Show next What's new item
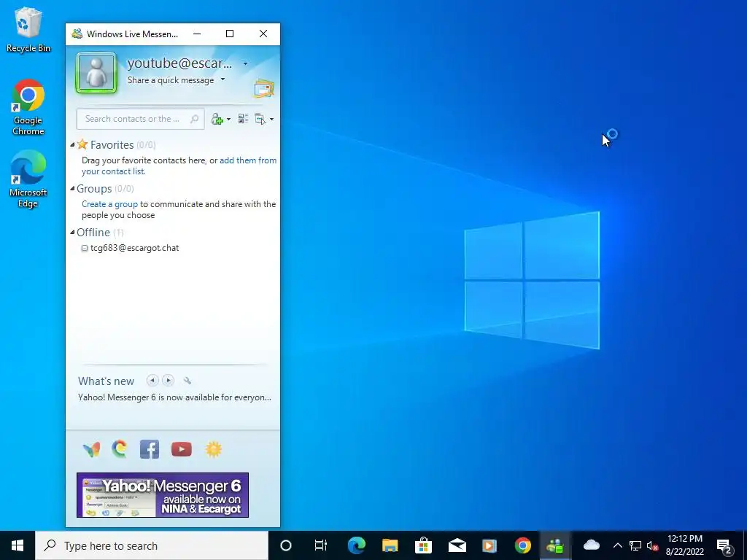 click(x=168, y=381)
